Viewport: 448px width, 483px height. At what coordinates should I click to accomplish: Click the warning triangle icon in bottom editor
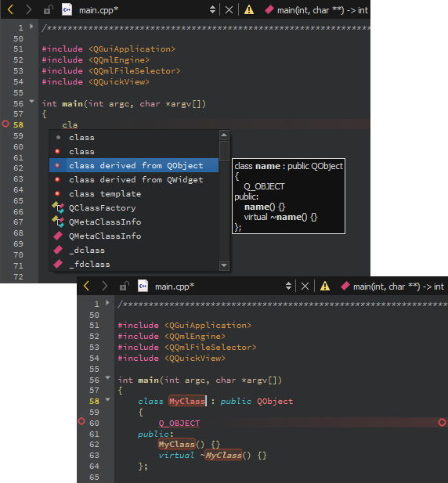coord(325,287)
